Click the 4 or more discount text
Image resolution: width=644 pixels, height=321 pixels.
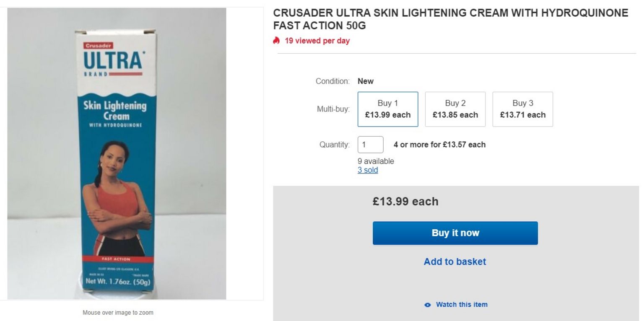(439, 145)
